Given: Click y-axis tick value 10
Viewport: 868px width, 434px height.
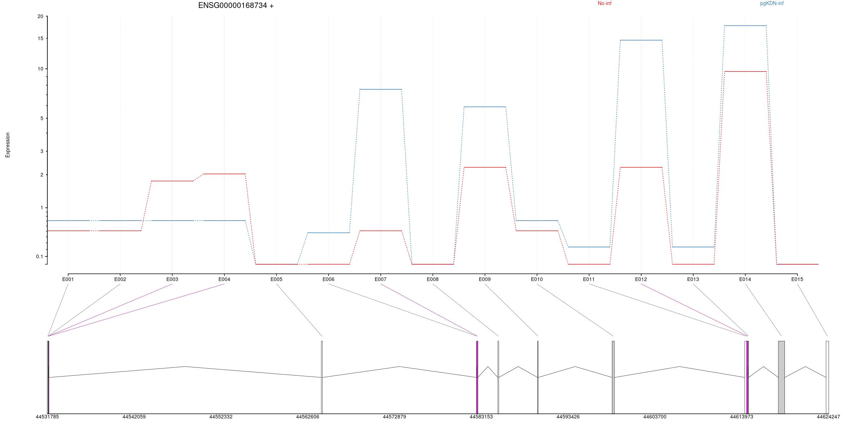Looking at the screenshot, I should click(40, 69).
